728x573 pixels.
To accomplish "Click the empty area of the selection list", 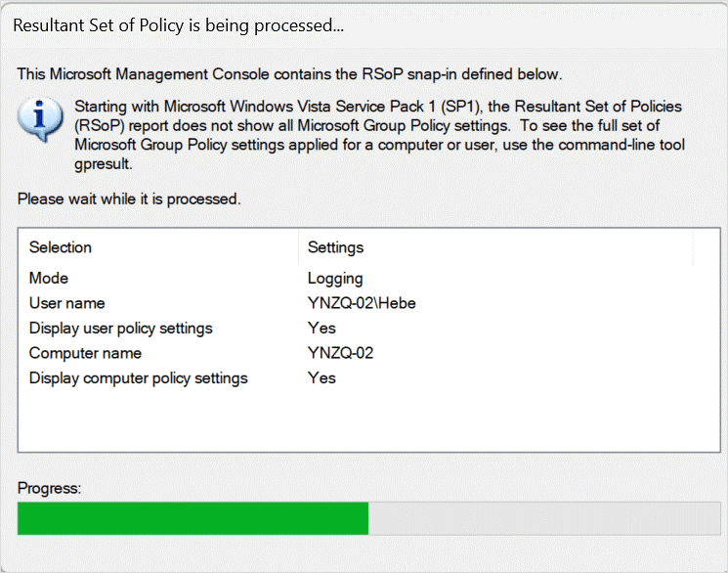I will [x=369, y=420].
